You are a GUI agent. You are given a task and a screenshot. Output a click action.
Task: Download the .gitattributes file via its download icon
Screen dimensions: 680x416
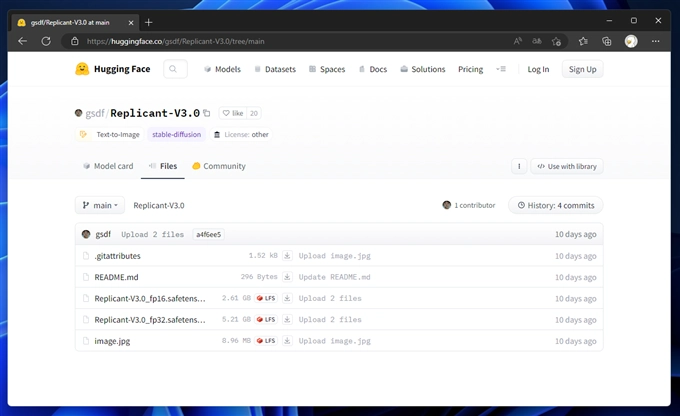(287, 255)
